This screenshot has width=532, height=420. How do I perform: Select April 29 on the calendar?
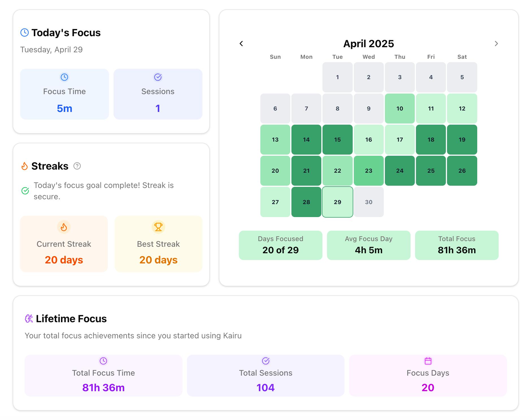[337, 202]
